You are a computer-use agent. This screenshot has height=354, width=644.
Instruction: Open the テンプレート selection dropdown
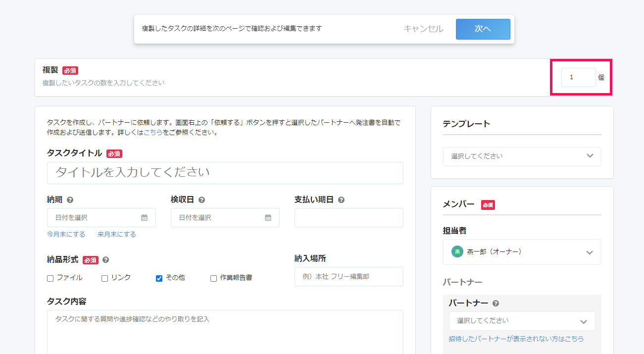point(522,156)
